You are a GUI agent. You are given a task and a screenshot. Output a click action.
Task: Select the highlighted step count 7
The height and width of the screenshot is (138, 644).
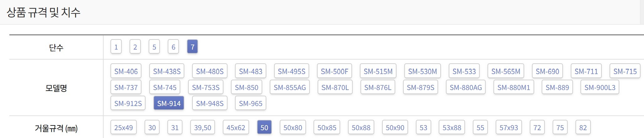pyautogui.click(x=192, y=47)
